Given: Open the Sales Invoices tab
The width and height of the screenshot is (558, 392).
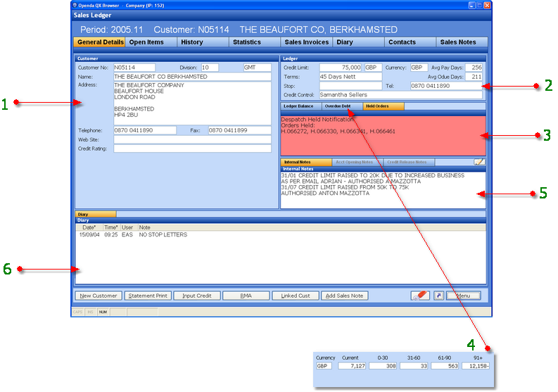Looking at the screenshot, I should 306,42.
